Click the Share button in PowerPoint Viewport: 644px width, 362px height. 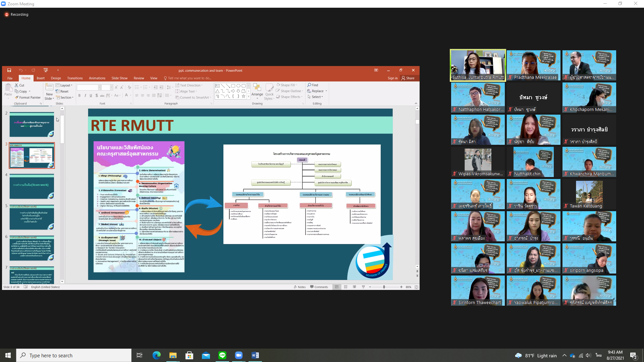[x=408, y=78]
